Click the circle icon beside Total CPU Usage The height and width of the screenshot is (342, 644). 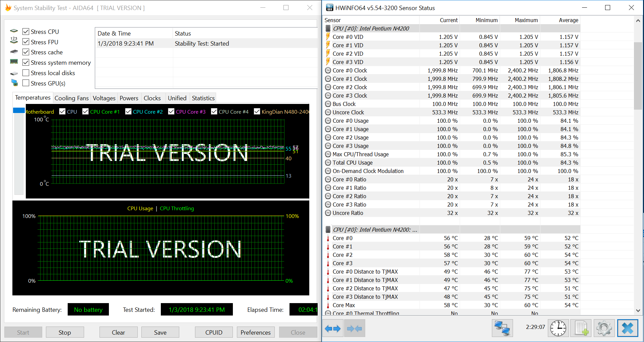tap(328, 163)
